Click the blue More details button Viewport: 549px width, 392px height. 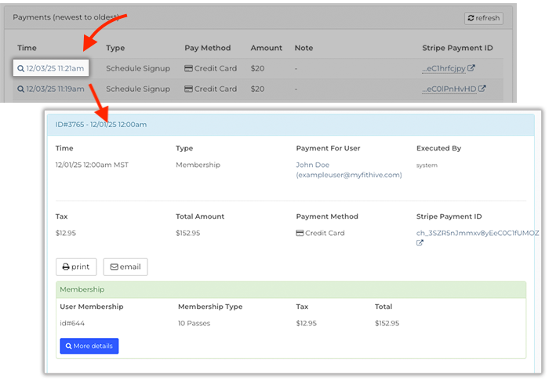pos(89,346)
